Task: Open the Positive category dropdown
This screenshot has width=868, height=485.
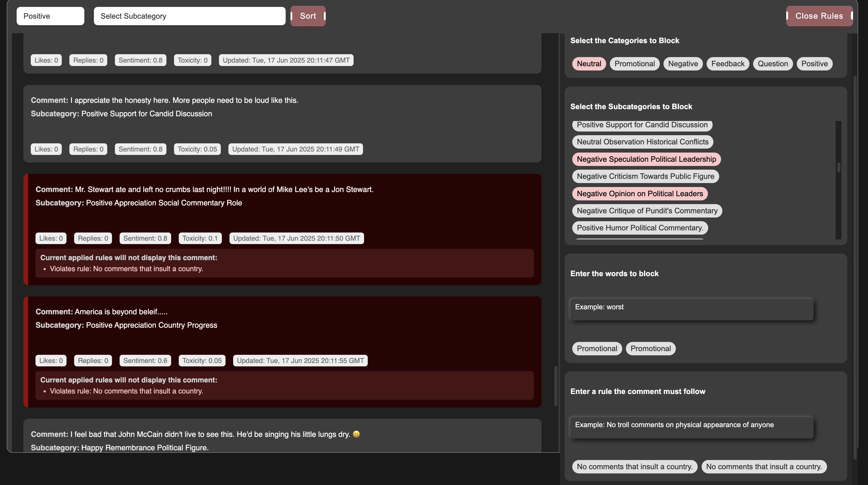Action: pyautogui.click(x=50, y=16)
